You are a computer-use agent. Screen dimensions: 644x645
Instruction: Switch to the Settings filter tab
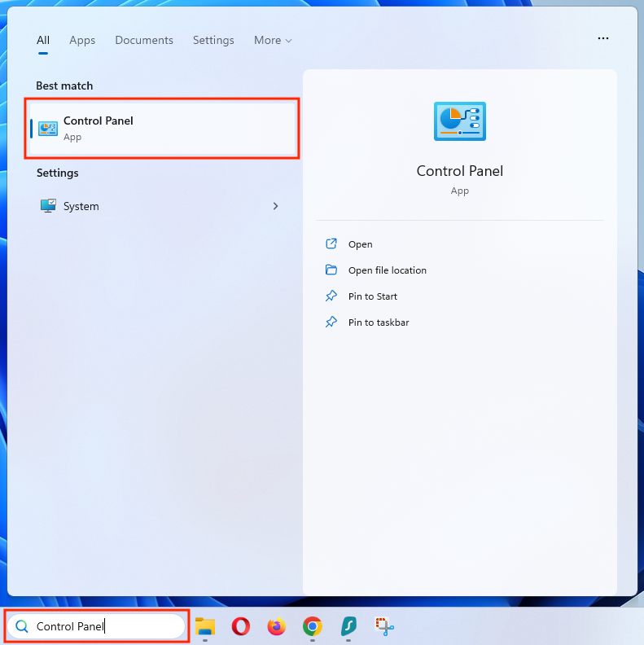[213, 40]
